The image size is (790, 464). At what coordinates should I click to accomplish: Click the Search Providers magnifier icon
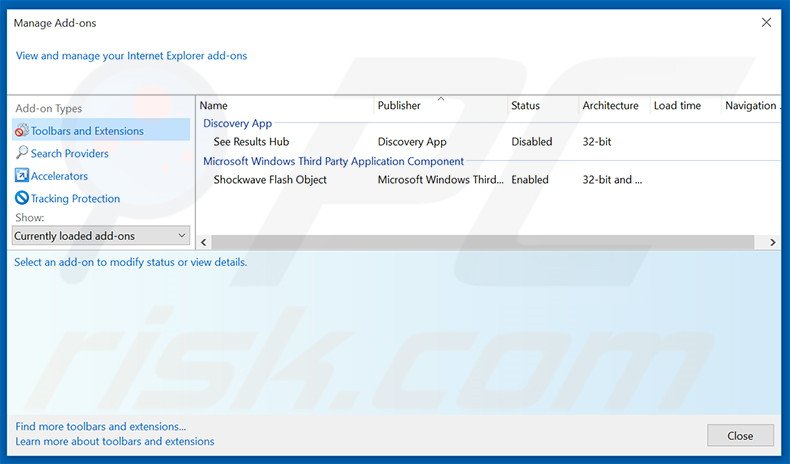coord(22,153)
